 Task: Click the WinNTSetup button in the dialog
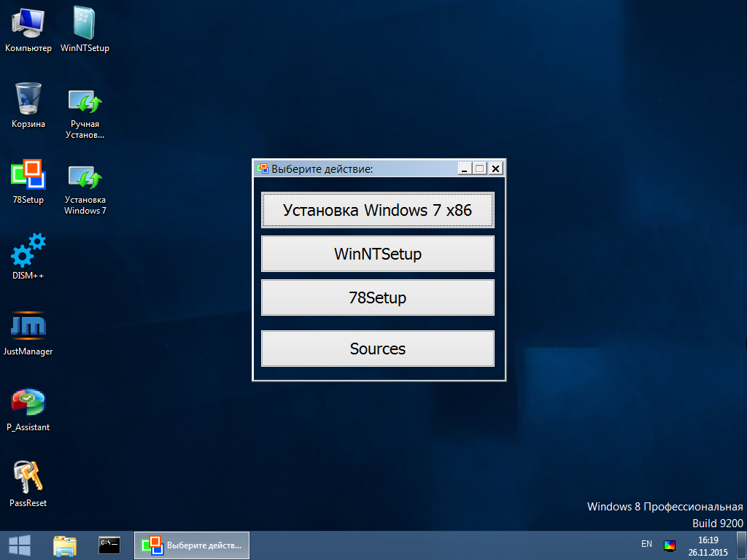[377, 254]
